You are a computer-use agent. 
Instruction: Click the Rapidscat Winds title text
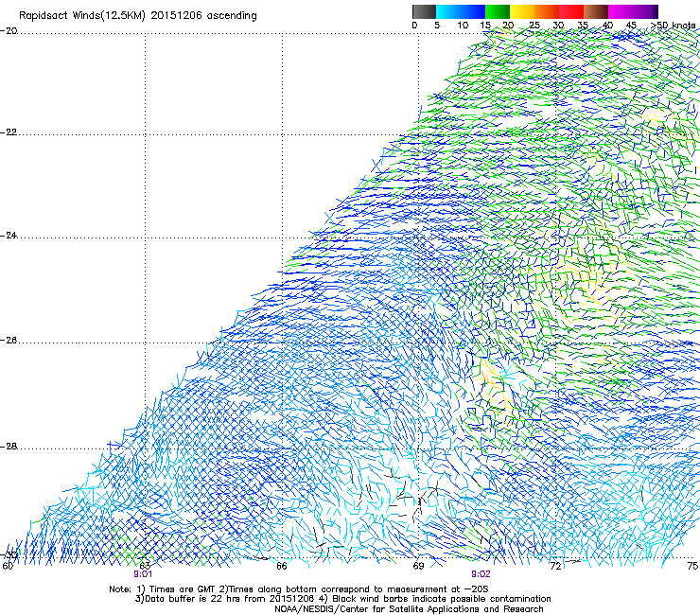(x=138, y=16)
